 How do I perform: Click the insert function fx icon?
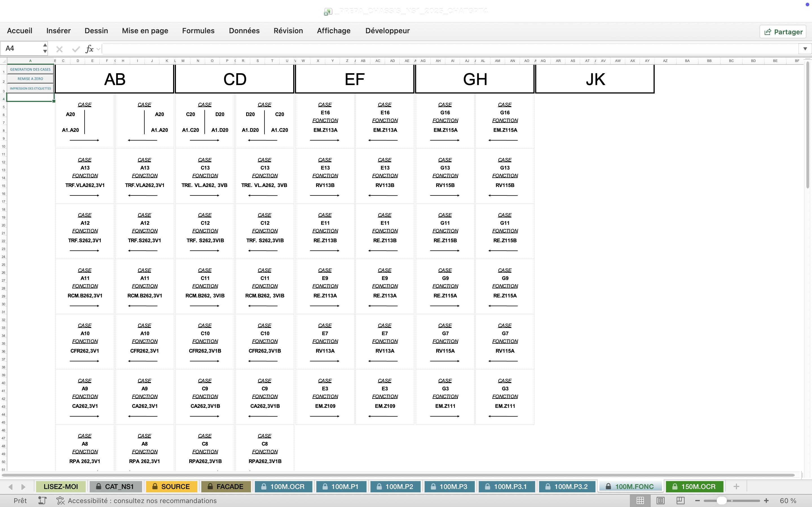[x=89, y=49]
